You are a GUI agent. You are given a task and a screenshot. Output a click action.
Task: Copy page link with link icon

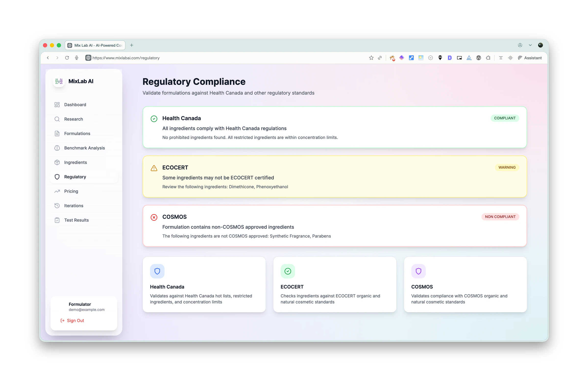click(380, 58)
